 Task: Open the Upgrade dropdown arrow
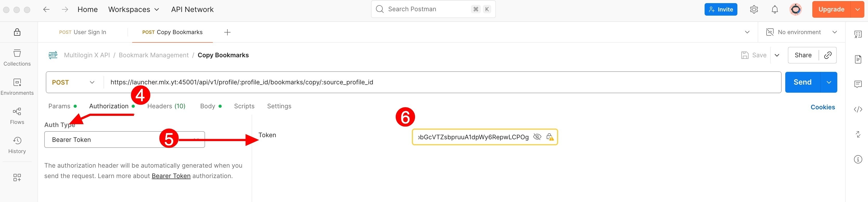coord(858,9)
